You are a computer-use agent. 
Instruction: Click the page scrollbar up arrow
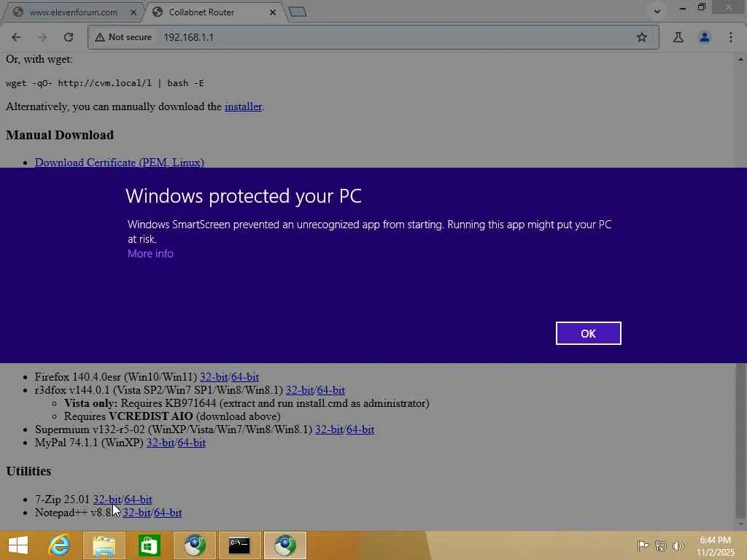(741, 59)
